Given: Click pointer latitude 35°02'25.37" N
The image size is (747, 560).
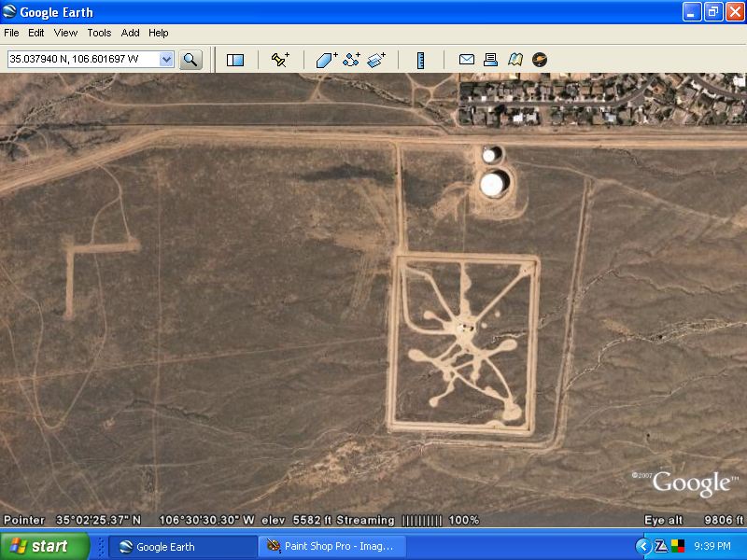Looking at the screenshot, I should pos(99,520).
